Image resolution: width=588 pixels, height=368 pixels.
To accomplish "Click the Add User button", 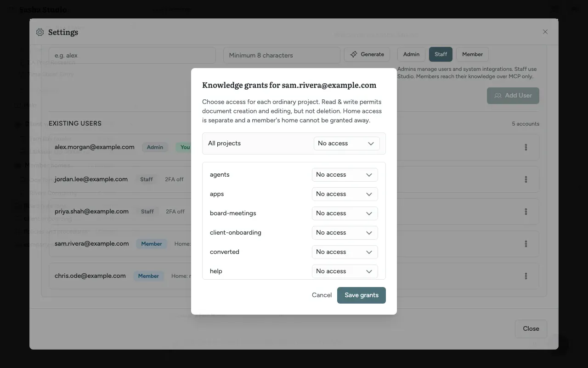I will pos(513,96).
